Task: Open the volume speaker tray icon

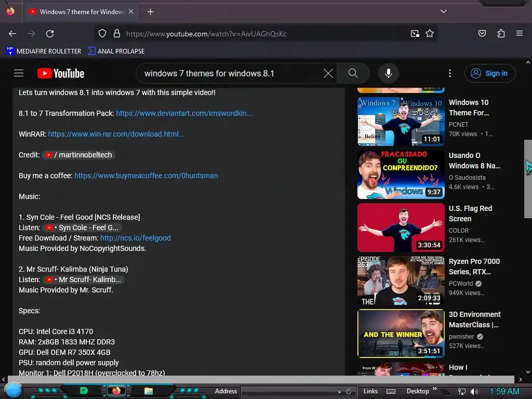Action: point(474,392)
